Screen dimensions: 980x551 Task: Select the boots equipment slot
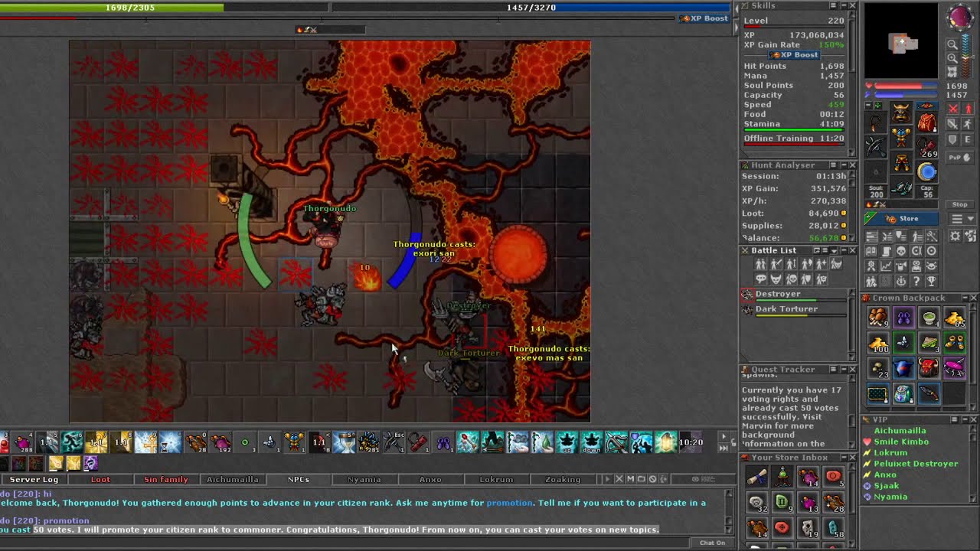tap(901, 187)
